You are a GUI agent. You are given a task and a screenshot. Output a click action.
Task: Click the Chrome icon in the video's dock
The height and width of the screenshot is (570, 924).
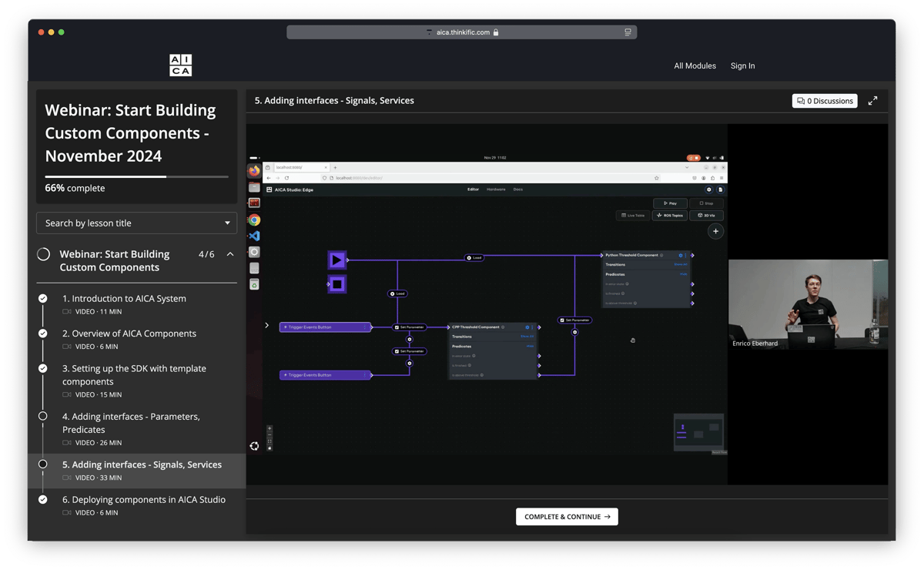tap(254, 220)
